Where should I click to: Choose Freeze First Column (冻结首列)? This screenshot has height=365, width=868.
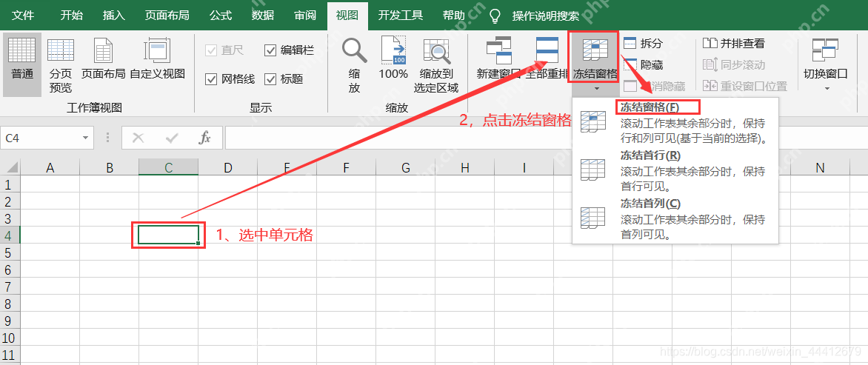coord(675,218)
